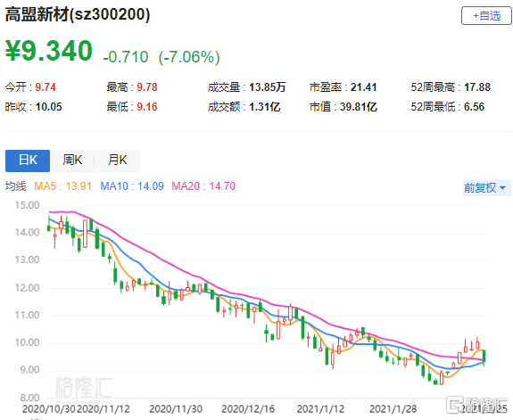Click x-axis date 2020/11/12
Viewport: 513px width, 420px height.
103,409
